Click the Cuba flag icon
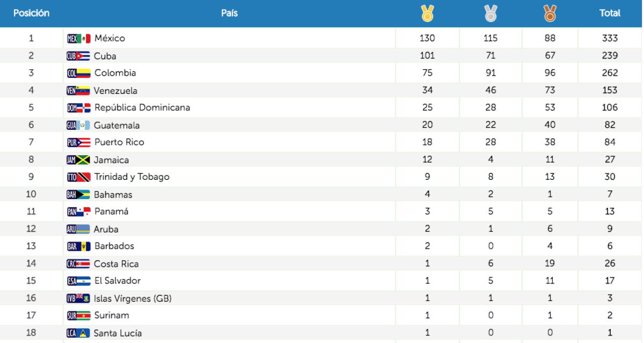 pos(78,56)
